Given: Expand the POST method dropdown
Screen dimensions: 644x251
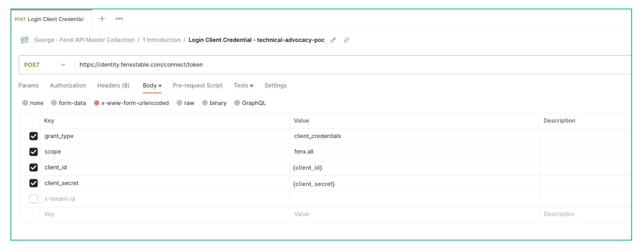Looking at the screenshot, I should click(45, 65).
